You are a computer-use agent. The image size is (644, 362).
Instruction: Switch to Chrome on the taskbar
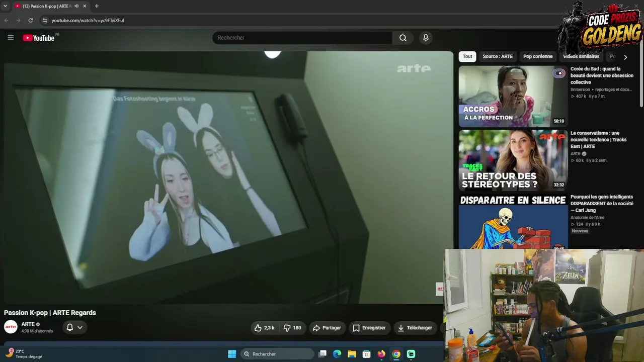tap(396, 354)
